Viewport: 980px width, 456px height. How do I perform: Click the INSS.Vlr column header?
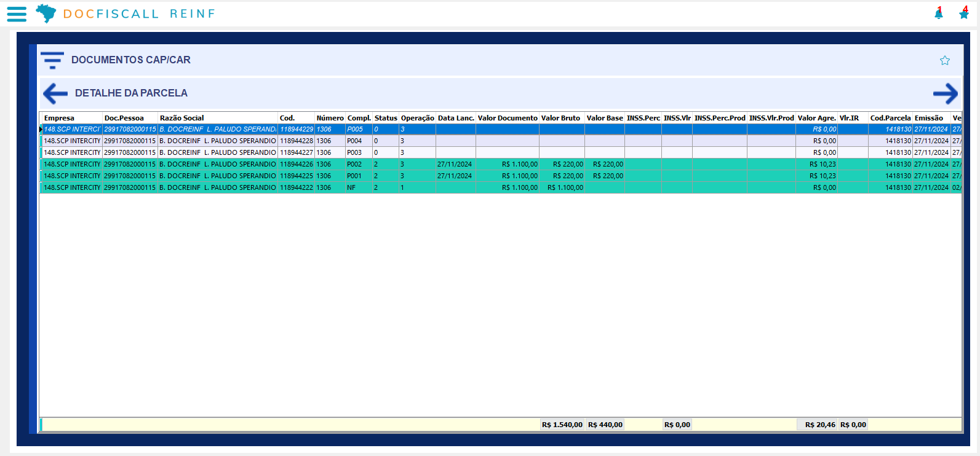[677, 118]
